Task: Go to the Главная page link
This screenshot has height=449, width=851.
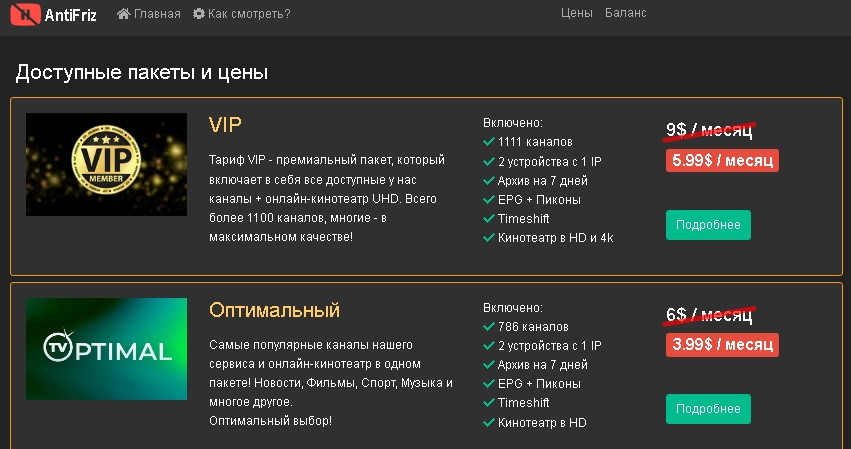Action: [x=158, y=14]
